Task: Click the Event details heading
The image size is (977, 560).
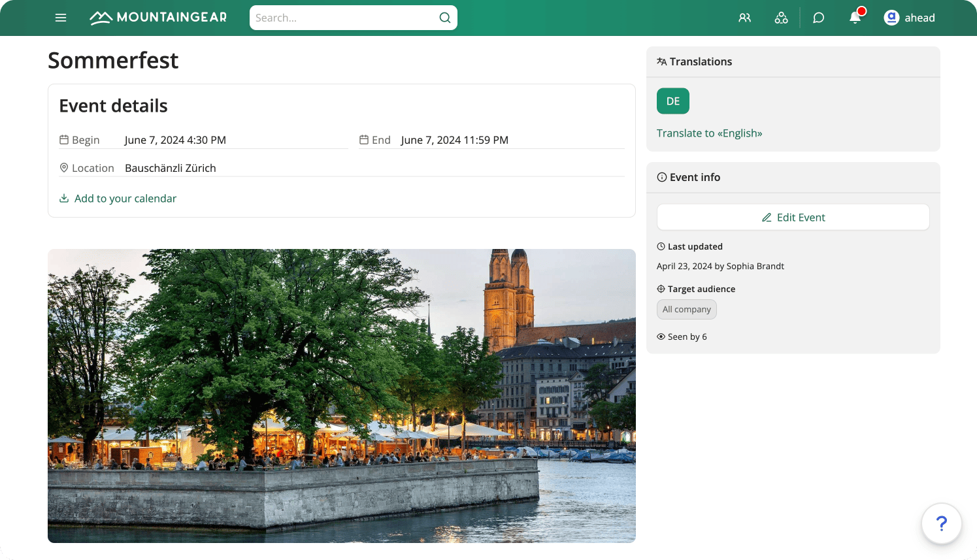Action: [x=114, y=106]
